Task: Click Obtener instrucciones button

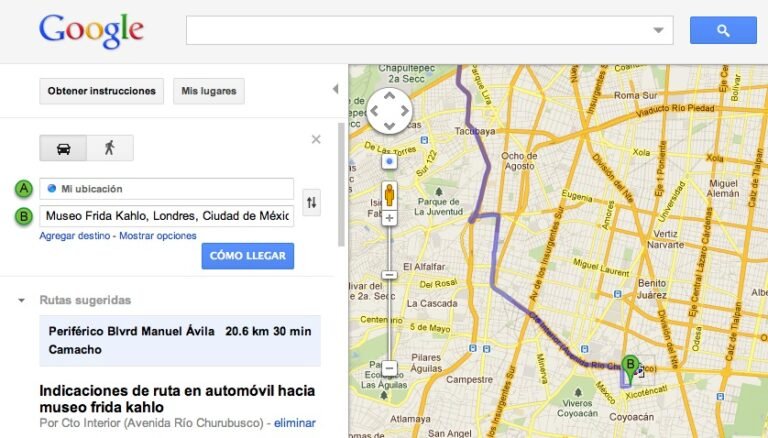Action: pyautogui.click(x=101, y=91)
